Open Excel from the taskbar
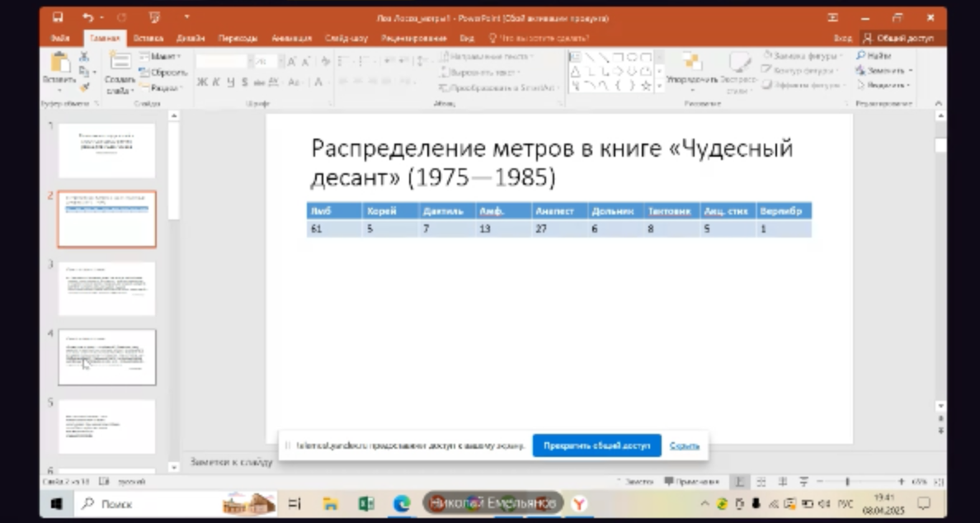980x523 pixels. 366,504
